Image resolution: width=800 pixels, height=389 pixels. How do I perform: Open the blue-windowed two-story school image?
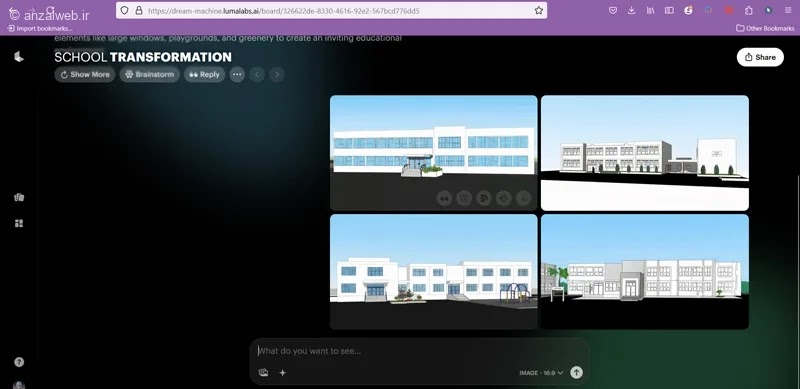(x=434, y=153)
